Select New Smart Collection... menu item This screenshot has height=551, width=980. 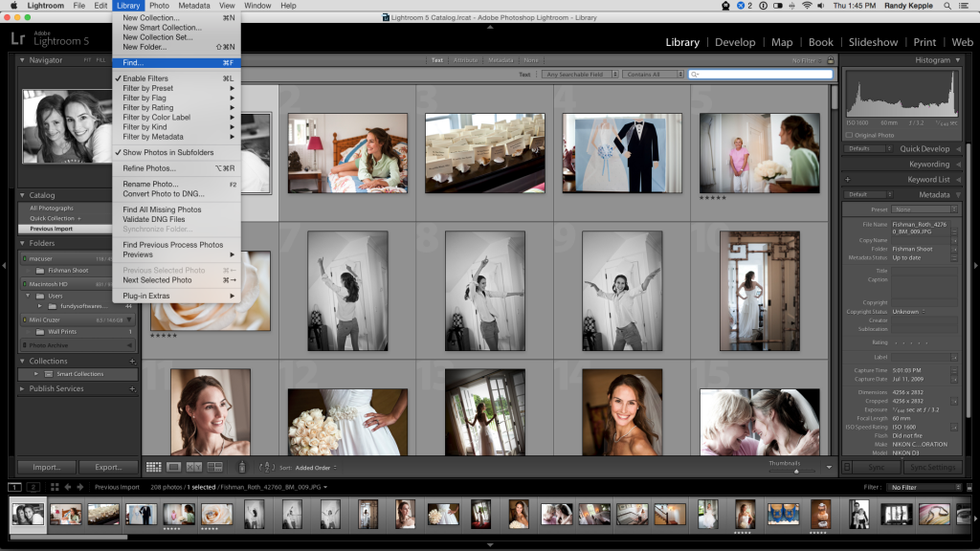tap(176, 28)
